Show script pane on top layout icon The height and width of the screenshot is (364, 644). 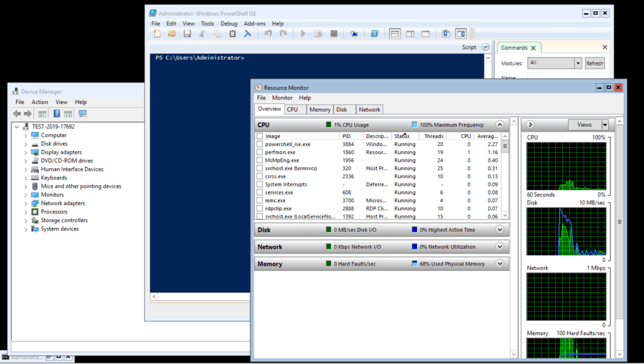coord(395,34)
